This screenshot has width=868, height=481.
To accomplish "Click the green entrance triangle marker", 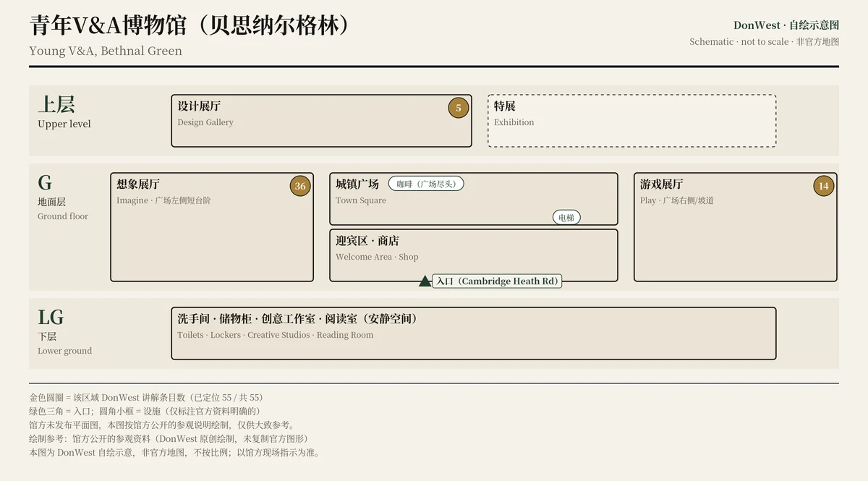I will point(425,281).
